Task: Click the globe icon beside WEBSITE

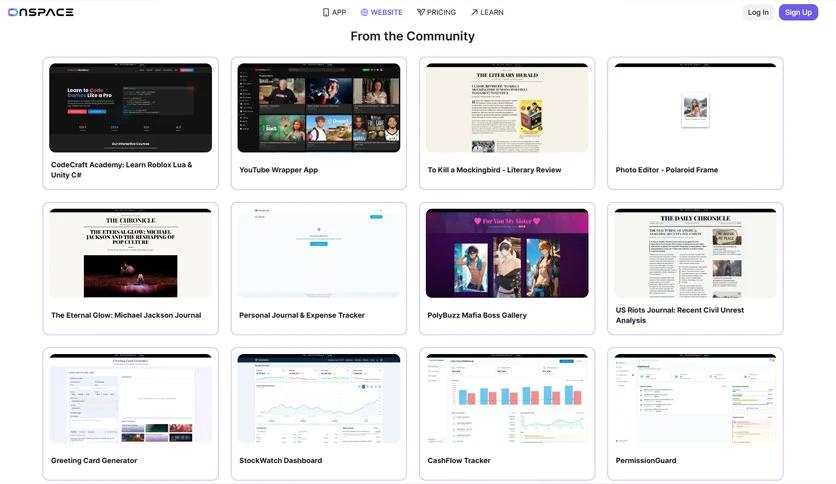Action: pos(364,12)
